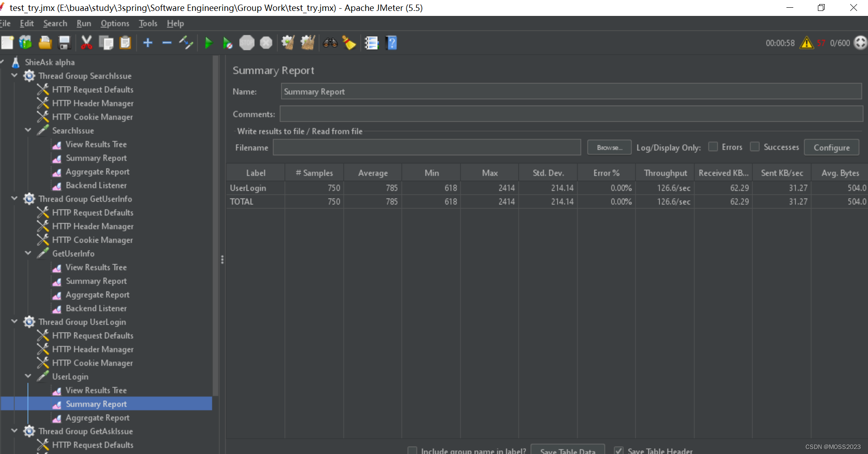Open the Edit menu
868x454 pixels.
coord(26,23)
